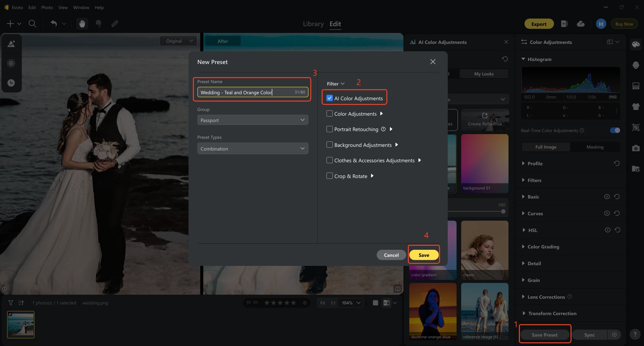The width and height of the screenshot is (644, 346).
Task: Open the history clock panel
Action: pos(11,83)
